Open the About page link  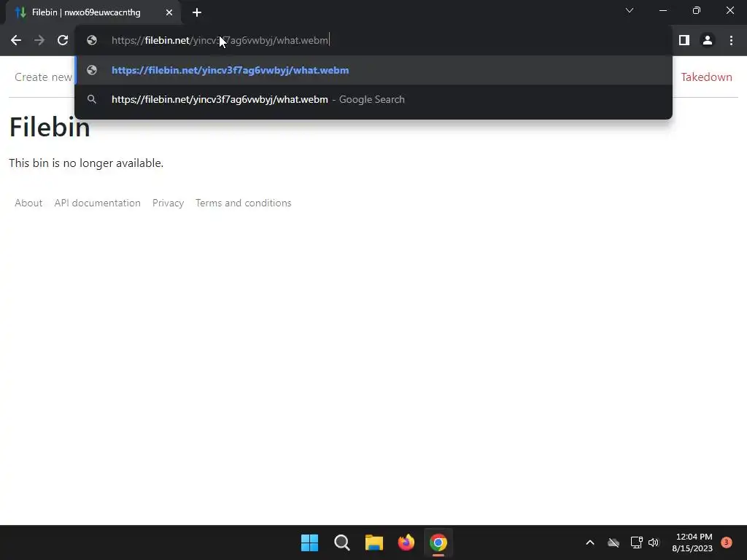coord(28,203)
